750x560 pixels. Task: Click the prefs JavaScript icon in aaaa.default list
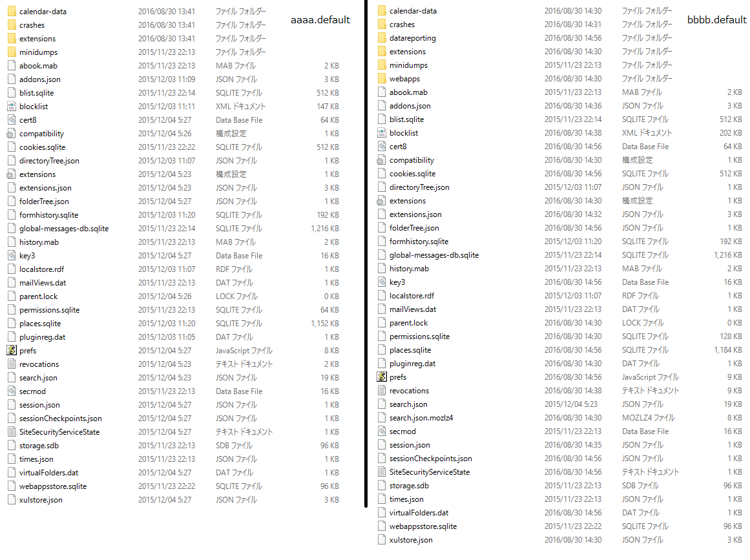tap(11, 351)
